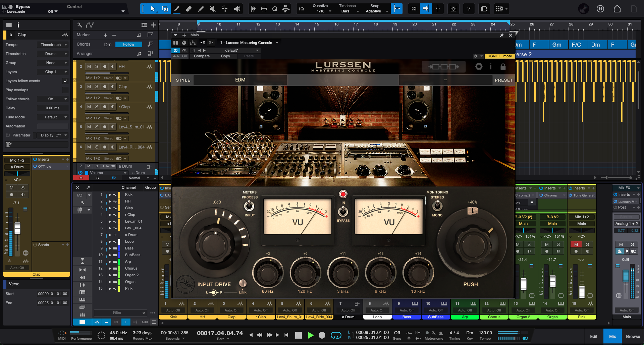Open the Start page home icon
The width and height of the screenshot is (644, 345).
point(617,9)
